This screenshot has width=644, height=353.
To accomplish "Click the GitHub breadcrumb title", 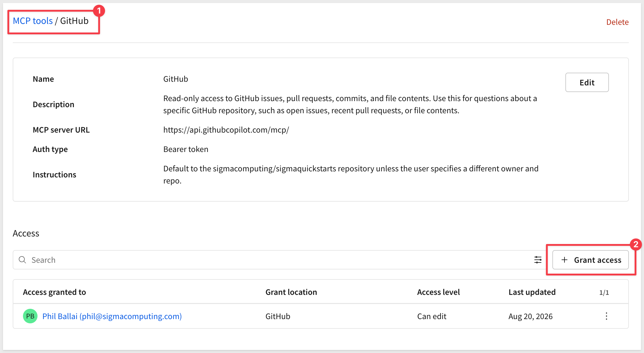I will click(x=74, y=21).
